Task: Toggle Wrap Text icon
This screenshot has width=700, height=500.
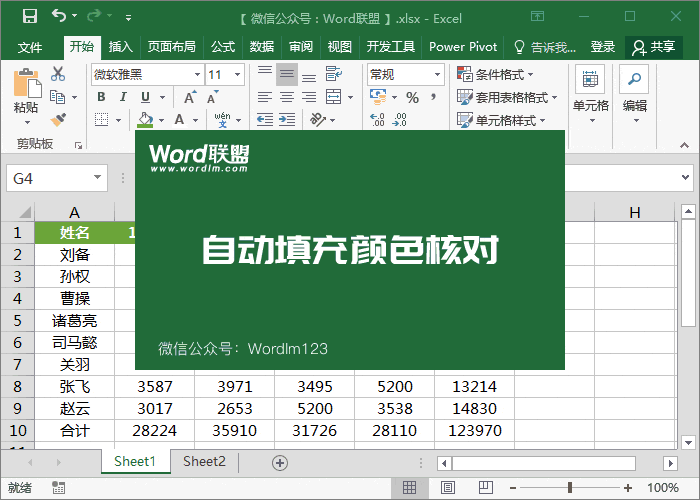Action: 333,74
